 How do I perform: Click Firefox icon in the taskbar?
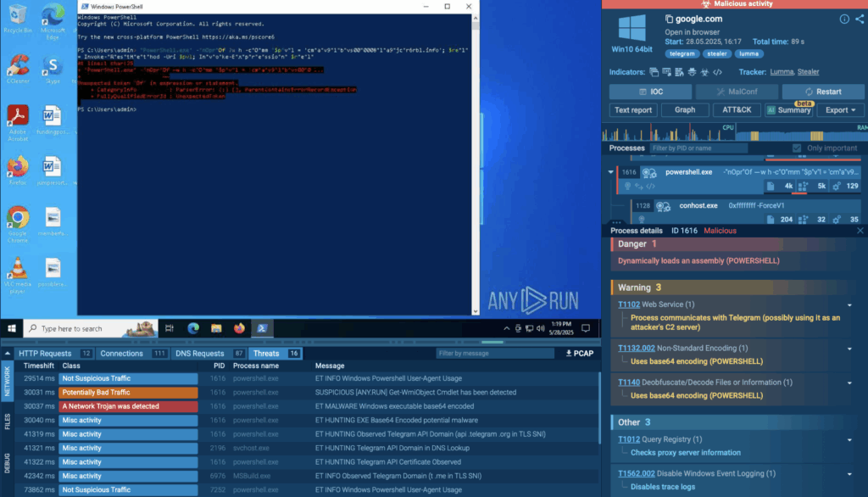[239, 328]
